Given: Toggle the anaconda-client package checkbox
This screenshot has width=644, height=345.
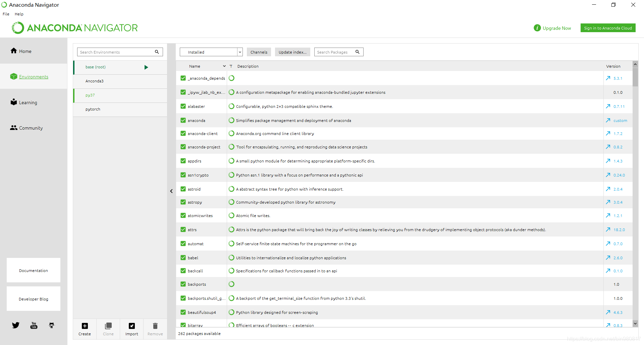Looking at the screenshot, I should click(183, 133).
